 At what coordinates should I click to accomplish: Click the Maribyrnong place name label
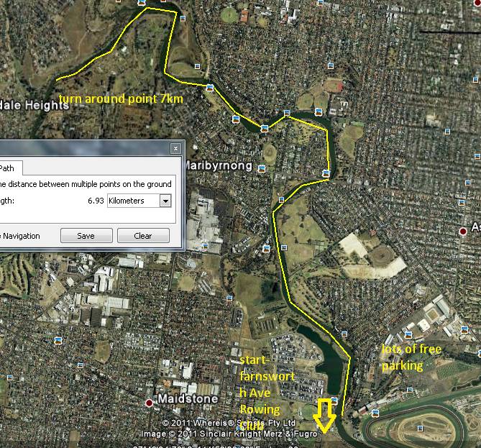click(219, 165)
